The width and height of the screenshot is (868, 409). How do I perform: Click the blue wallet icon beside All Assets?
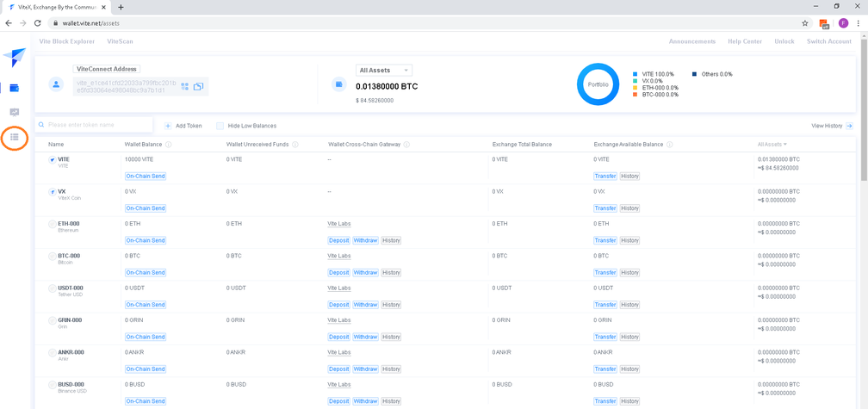[338, 84]
